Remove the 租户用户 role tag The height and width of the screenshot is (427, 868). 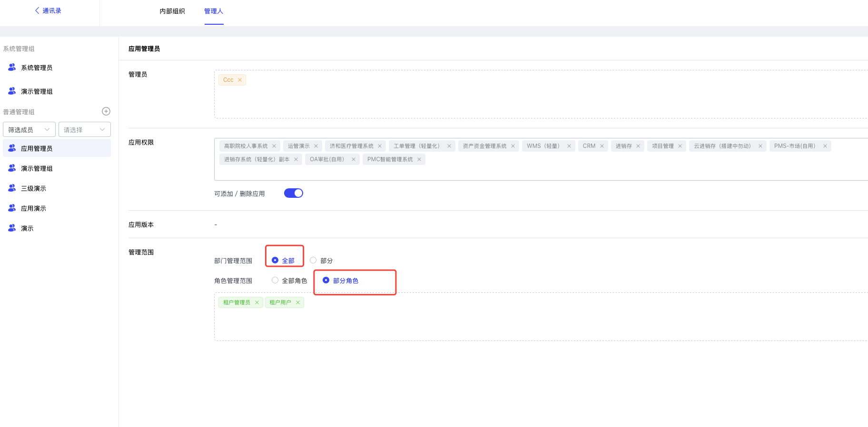[298, 302]
